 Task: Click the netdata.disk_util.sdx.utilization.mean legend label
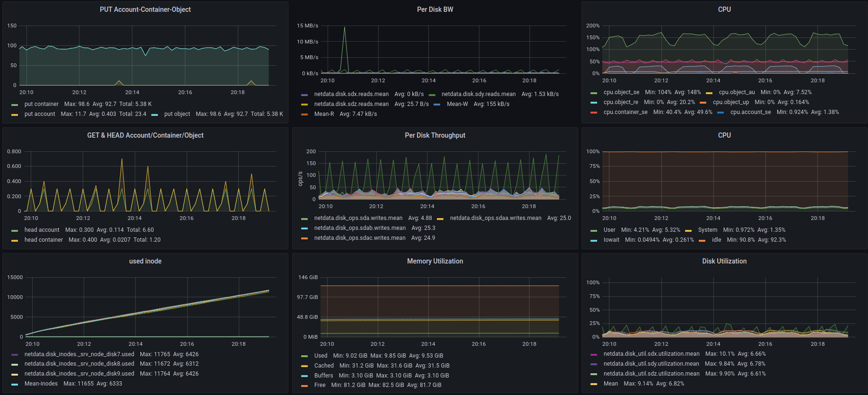(651, 354)
